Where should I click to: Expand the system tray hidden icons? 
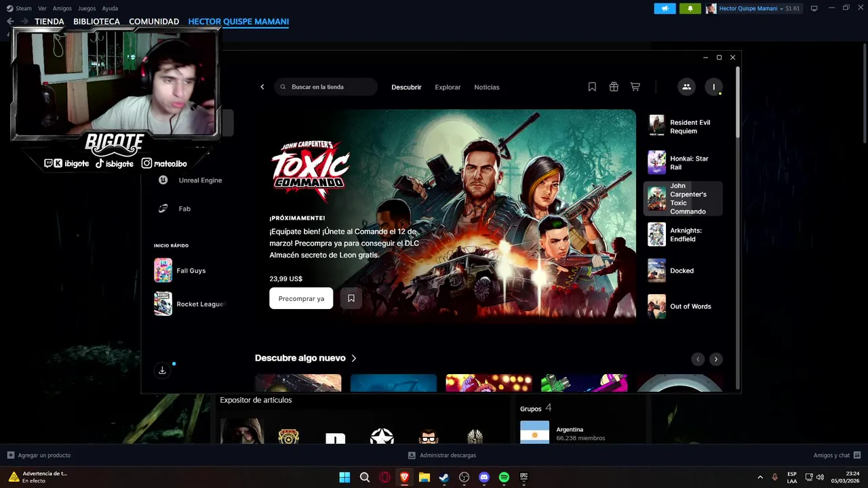tap(759, 477)
